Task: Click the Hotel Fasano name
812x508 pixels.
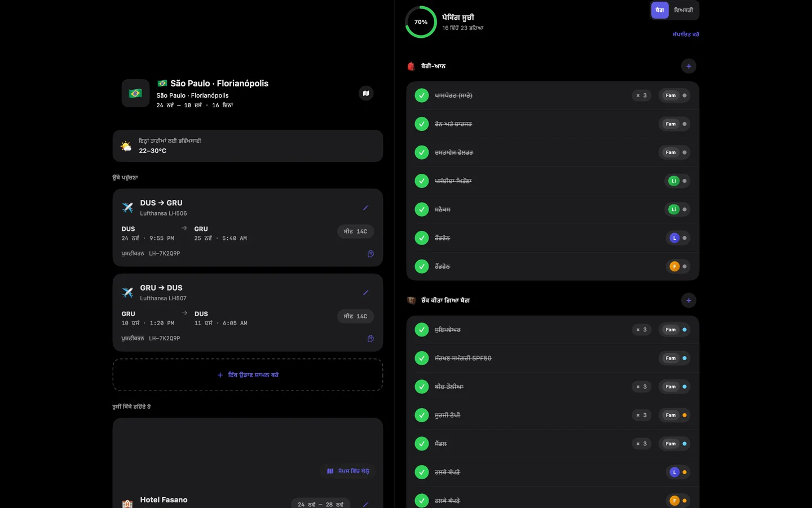Action: 164,500
